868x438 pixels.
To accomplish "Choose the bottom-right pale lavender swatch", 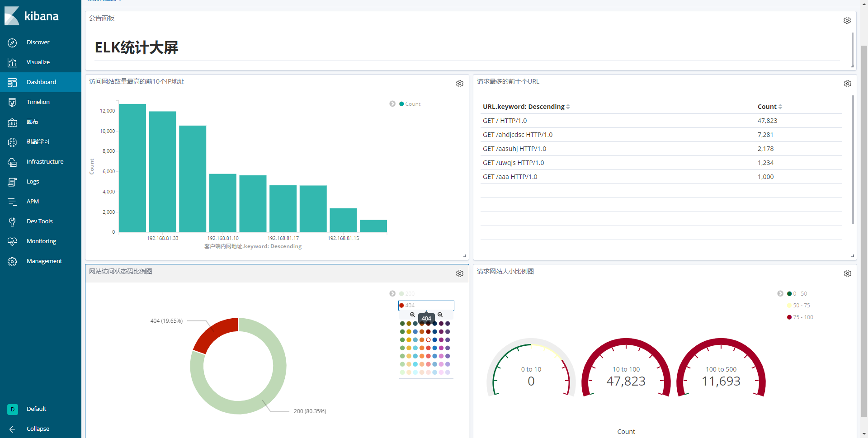I will click(x=448, y=372).
